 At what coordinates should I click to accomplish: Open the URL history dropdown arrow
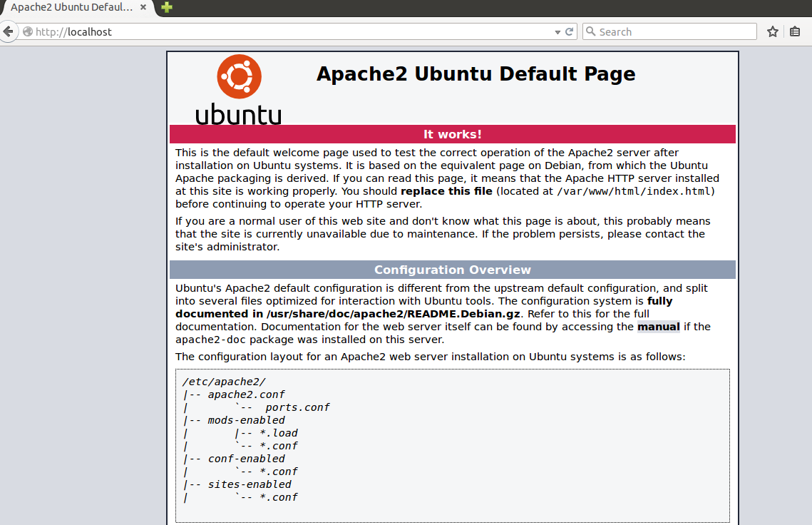(x=557, y=32)
